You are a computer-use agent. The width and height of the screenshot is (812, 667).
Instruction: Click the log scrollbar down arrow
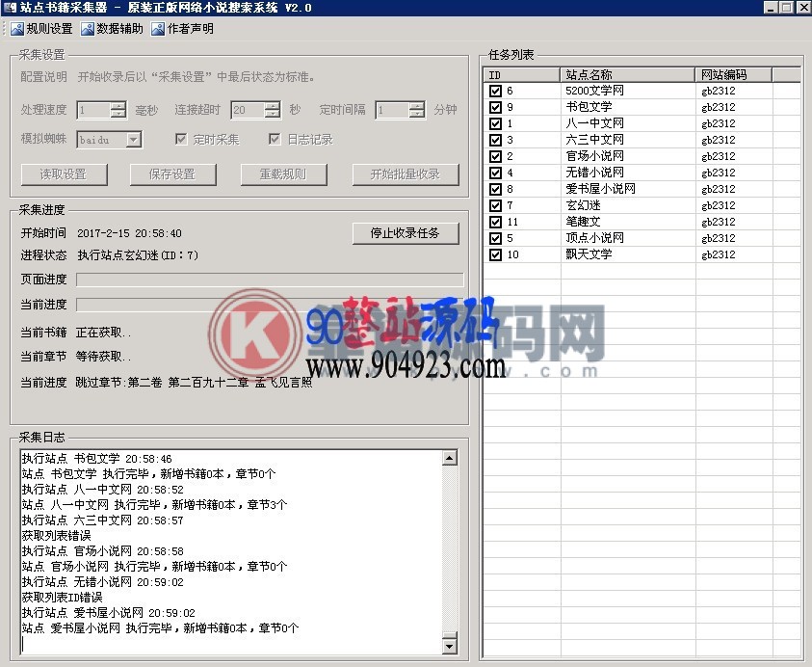click(450, 646)
